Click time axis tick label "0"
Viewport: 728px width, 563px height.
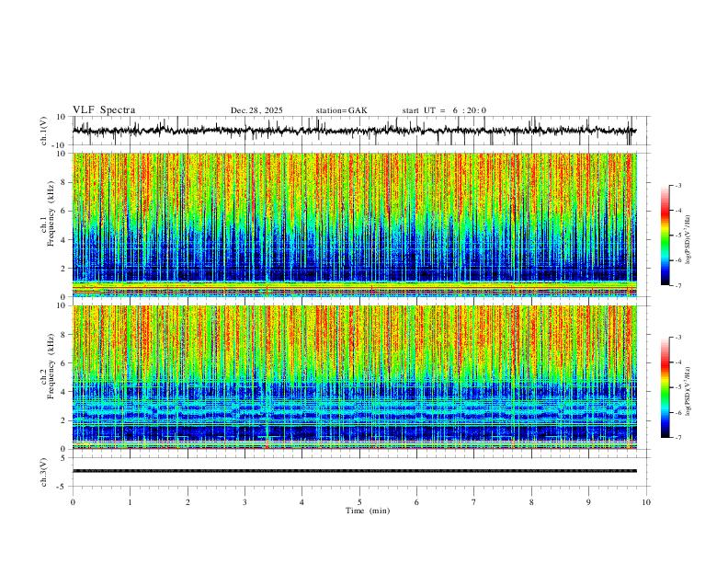click(x=73, y=502)
